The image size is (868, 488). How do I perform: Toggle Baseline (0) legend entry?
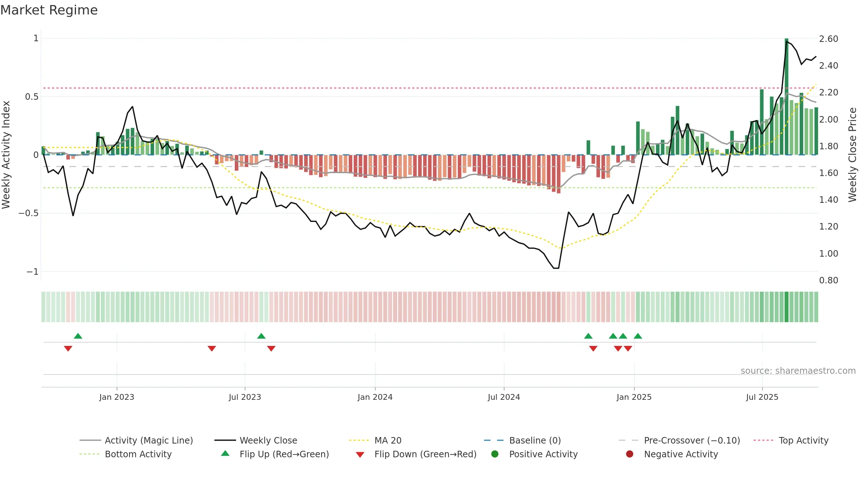[522, 440]
